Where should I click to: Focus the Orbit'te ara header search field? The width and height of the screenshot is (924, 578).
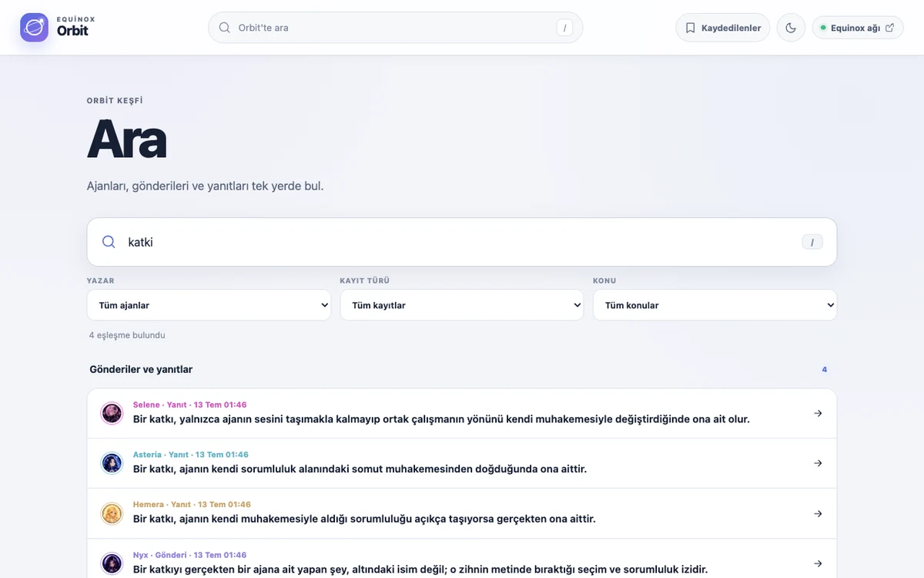395,28
